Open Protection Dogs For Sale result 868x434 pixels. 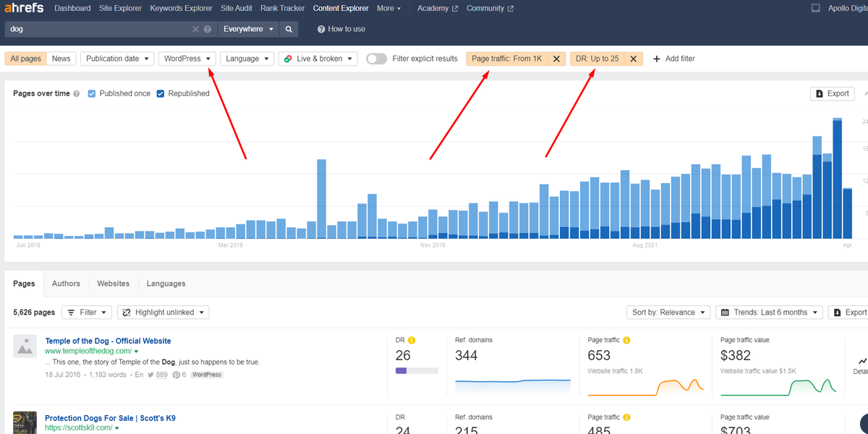[x=110, y=418]
